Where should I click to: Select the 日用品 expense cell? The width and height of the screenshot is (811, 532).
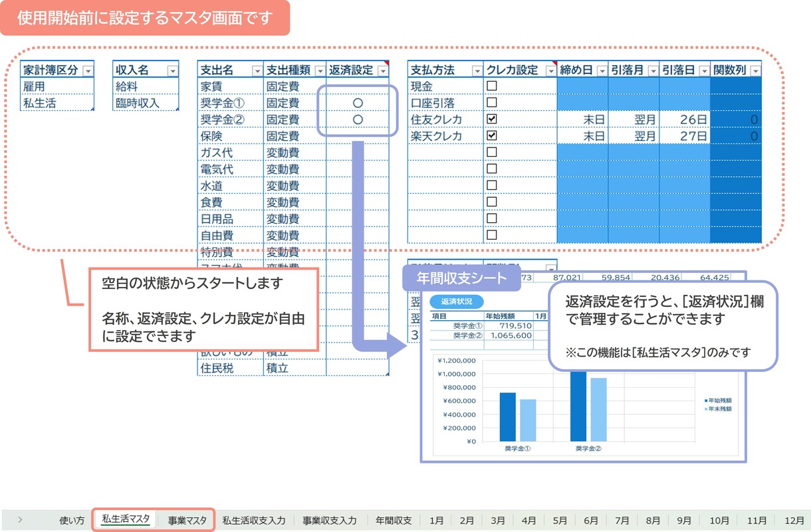[230, 219]
